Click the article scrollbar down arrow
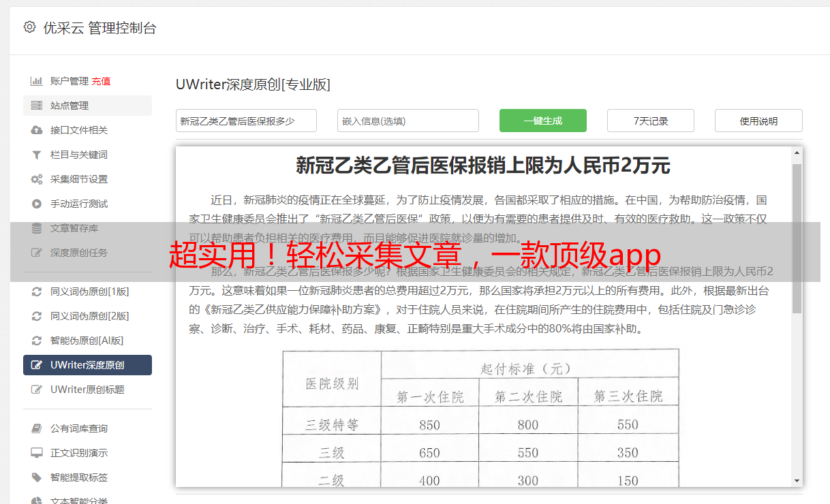The height and width of the screenshot is (504, 830). pyautogui.click(x=797, y=480)
